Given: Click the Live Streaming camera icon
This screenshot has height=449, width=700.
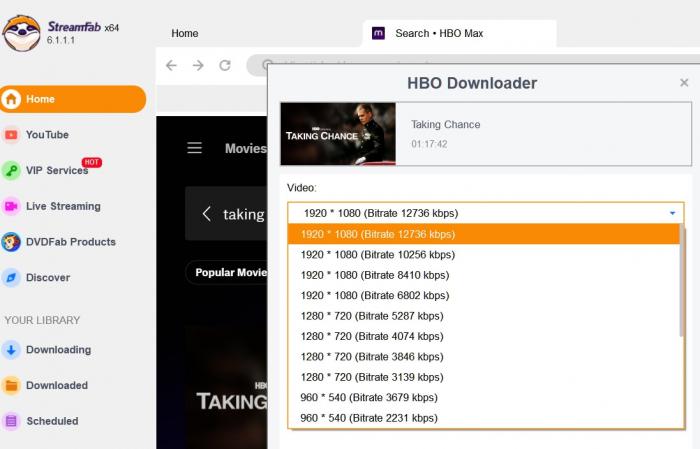Looking at the screenshot, I should click(12, 206).
